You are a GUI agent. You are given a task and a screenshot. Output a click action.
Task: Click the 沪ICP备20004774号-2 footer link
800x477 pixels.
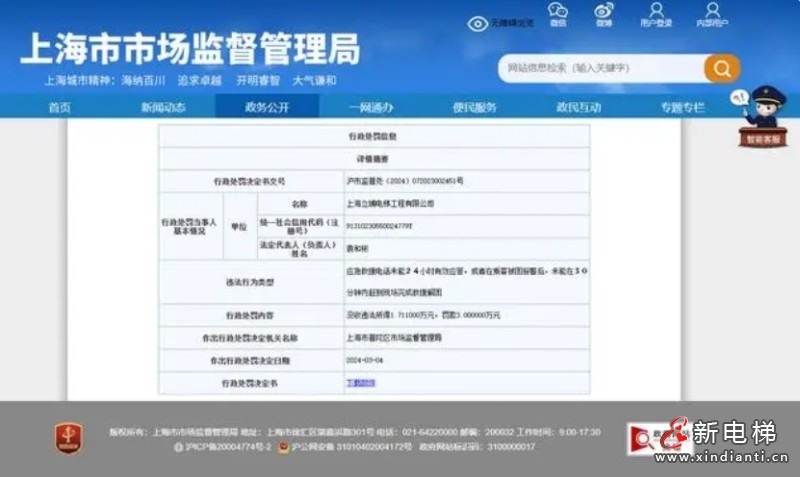[228, 447]
